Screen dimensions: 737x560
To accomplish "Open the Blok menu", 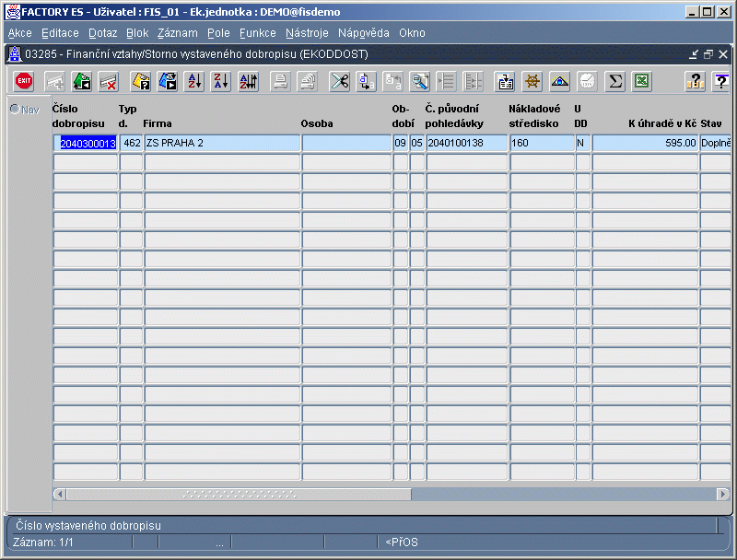I will [x=137, y=33].
